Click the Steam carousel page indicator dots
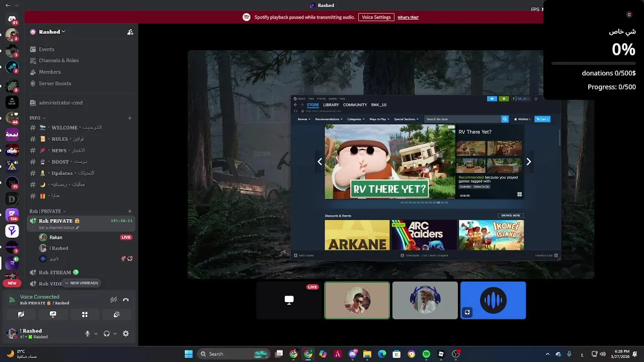Viewport: 644px width, 362px height. 424,203
